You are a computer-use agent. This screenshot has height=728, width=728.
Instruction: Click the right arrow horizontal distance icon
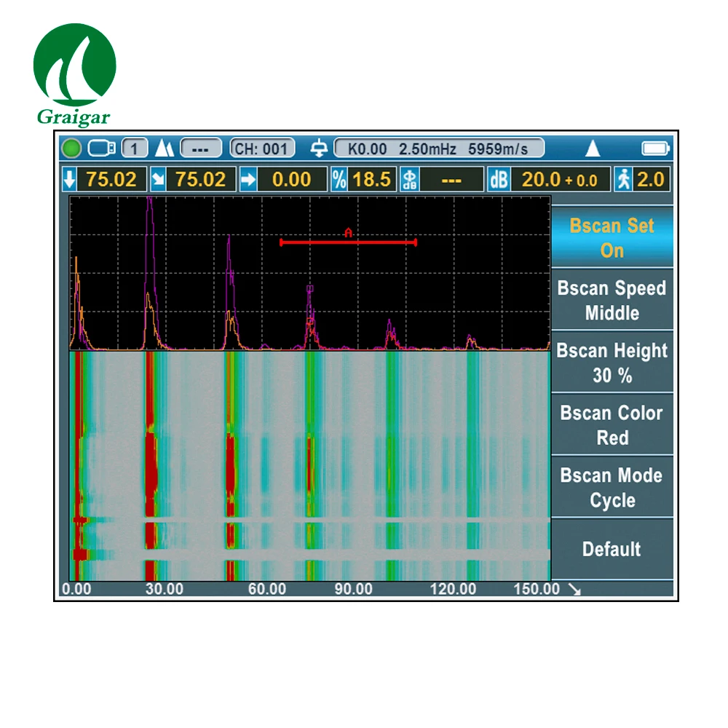248,179
